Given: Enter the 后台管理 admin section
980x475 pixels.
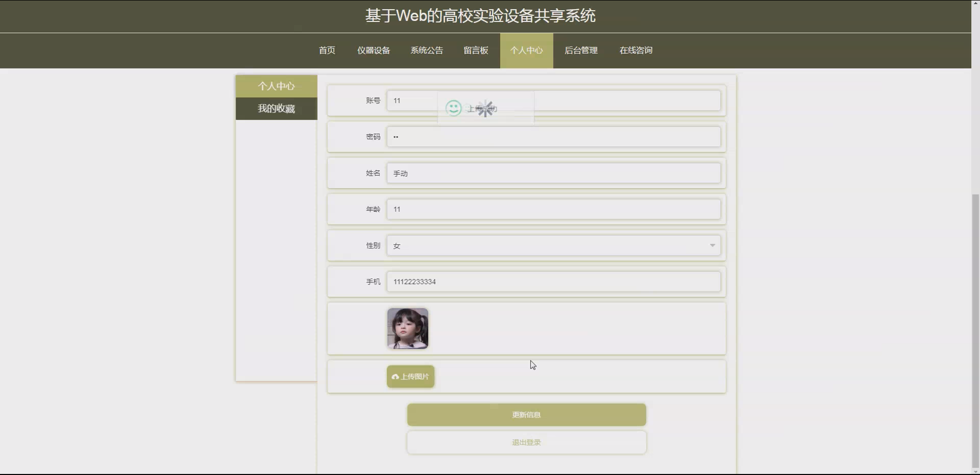Looking at the screenshot, I should pos(581,50).
